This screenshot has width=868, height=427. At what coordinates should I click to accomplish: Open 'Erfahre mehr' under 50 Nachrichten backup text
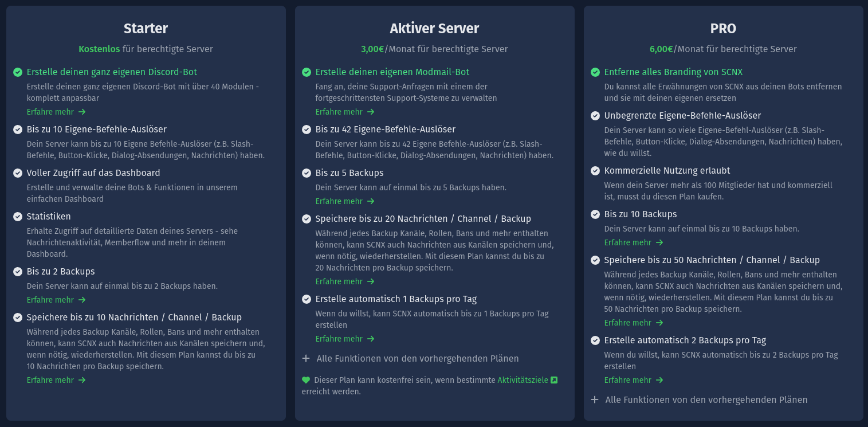point(634,323)
